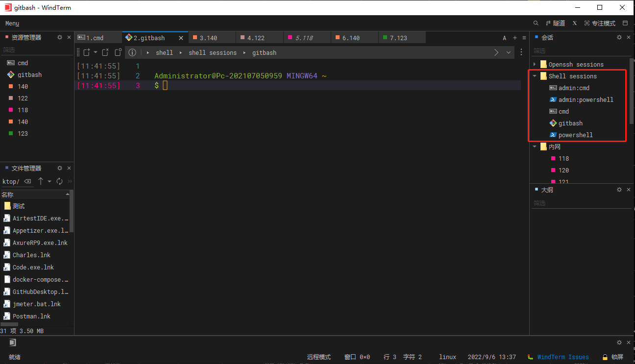
Task: Click the 筛选 filter field in 资源管理器
Action: click(x=37, y=49)
